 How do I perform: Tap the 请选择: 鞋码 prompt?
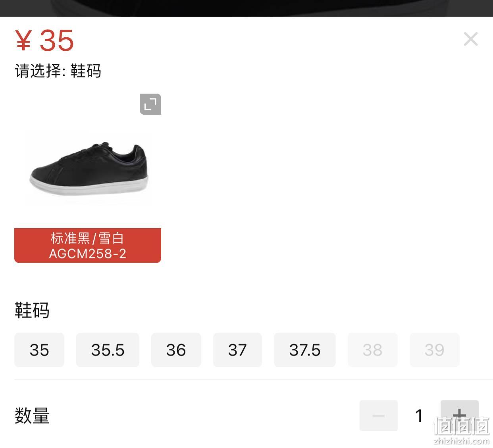(x=58, y=71)
